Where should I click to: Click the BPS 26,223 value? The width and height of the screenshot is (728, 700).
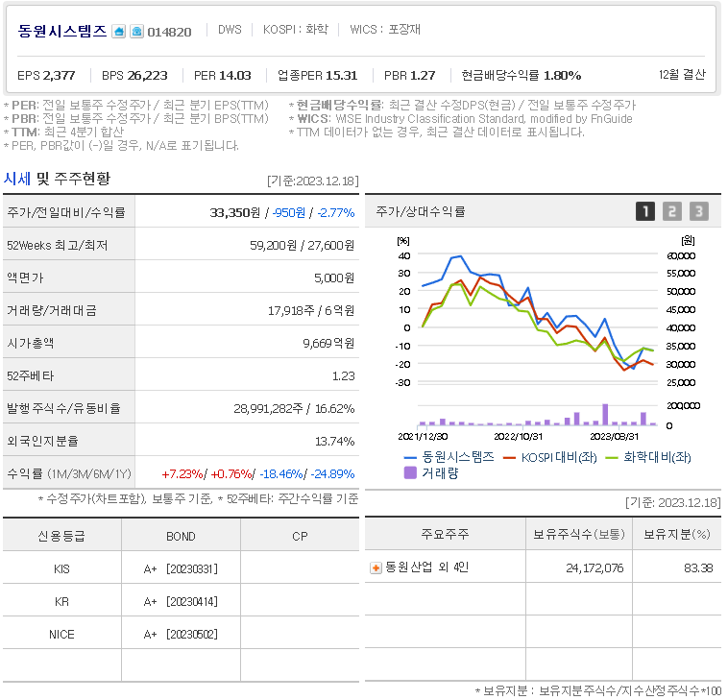pyautogui.click(x=134, y=76)
